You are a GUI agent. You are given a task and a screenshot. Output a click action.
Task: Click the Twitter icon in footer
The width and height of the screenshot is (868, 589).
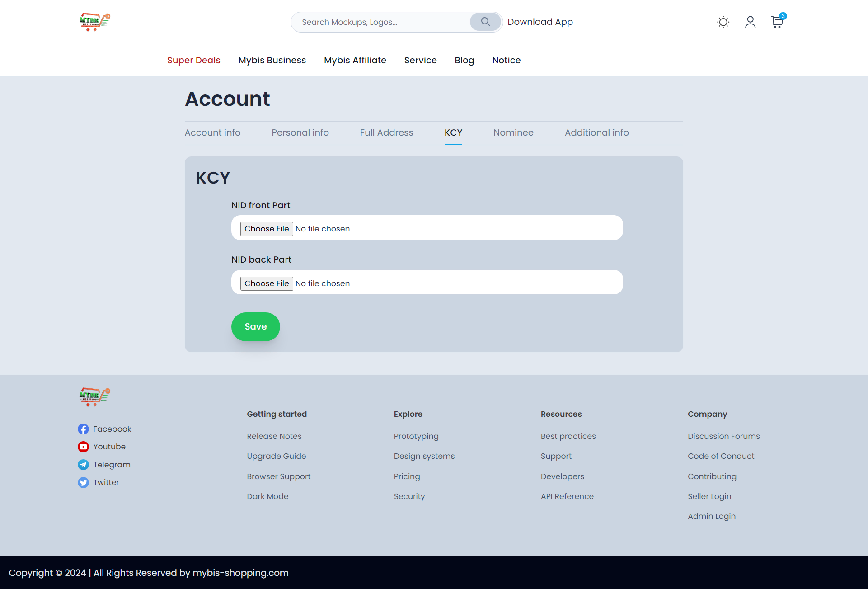coord(83,482)
